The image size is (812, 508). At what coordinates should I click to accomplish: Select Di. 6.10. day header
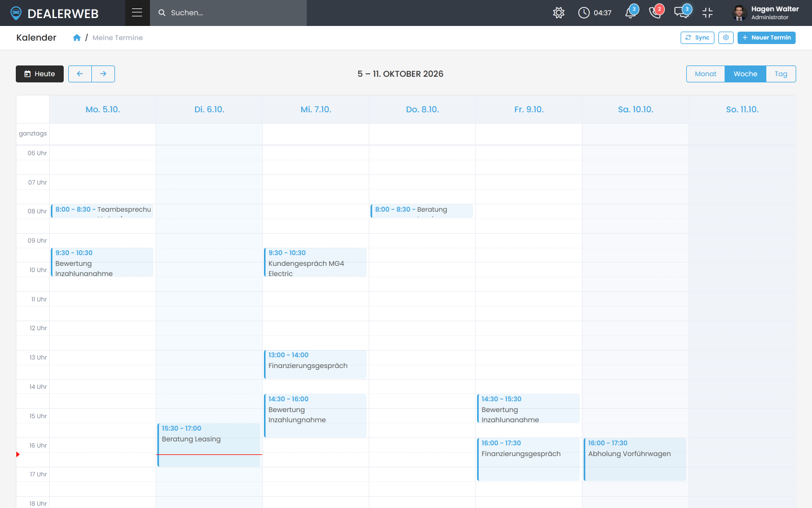pos(209,110)
